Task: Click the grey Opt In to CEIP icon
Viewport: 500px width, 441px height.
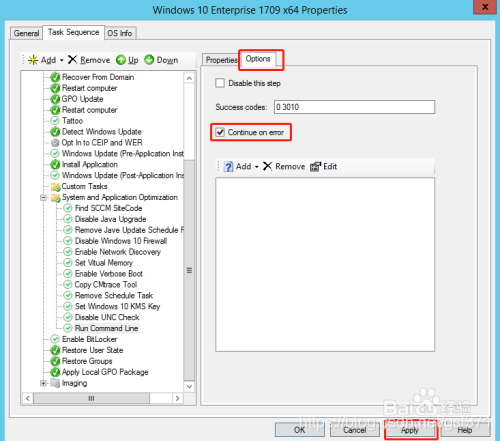Action: click(x=55, y=143)
